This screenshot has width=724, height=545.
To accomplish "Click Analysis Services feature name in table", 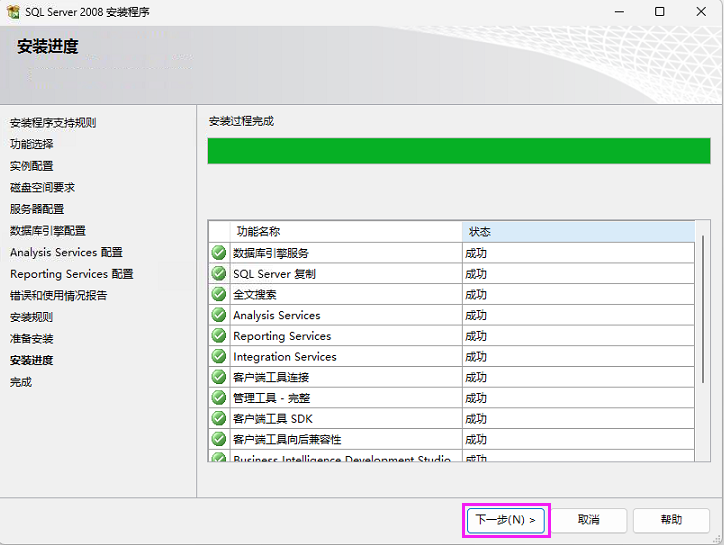I will click(x=277, y=315).
